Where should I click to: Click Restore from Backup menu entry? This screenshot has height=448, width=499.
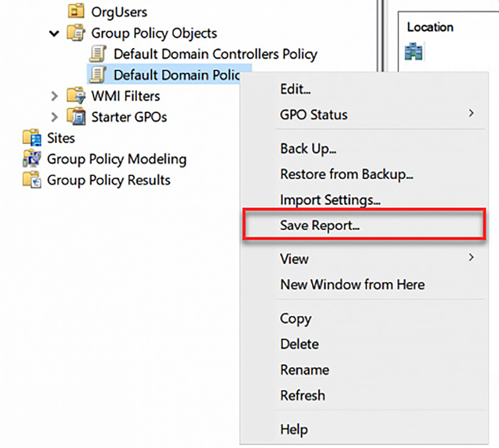346,174
